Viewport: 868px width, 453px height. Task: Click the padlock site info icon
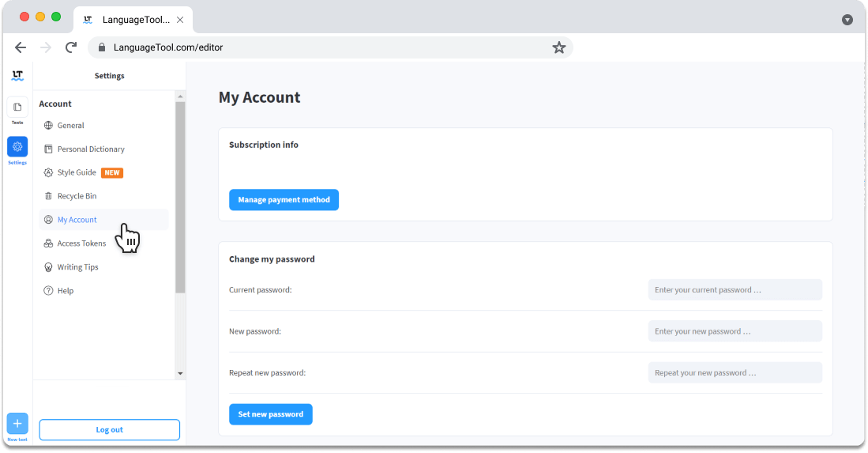pyautogui.click(x=102, y=47)
